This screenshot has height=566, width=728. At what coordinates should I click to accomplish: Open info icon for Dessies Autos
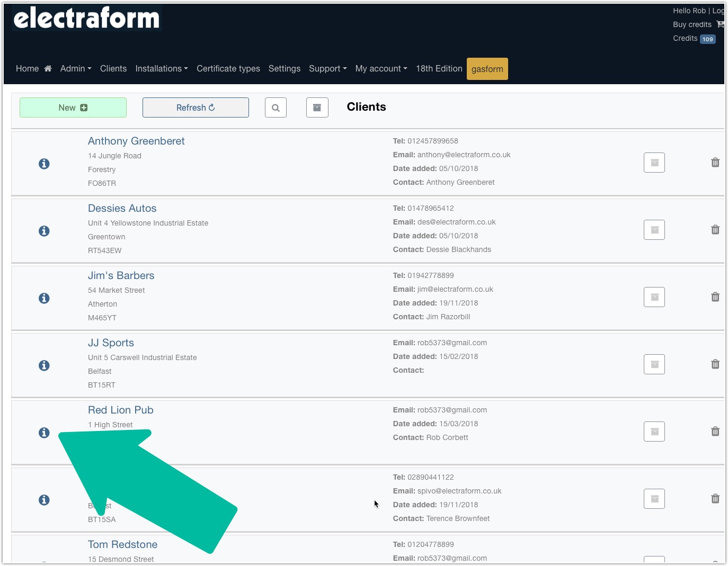pyautogui.click(x=44, y=231)
